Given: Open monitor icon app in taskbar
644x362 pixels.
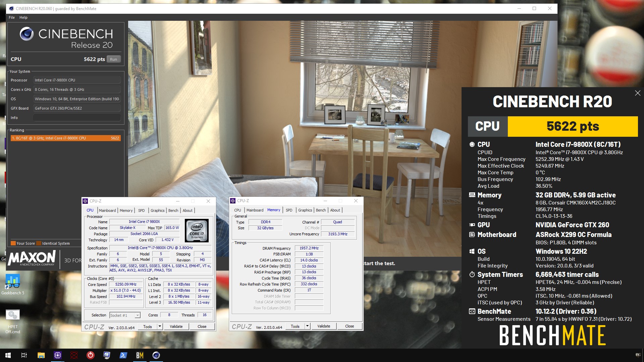Looking at the screenshot, I should tap(107, 355).
